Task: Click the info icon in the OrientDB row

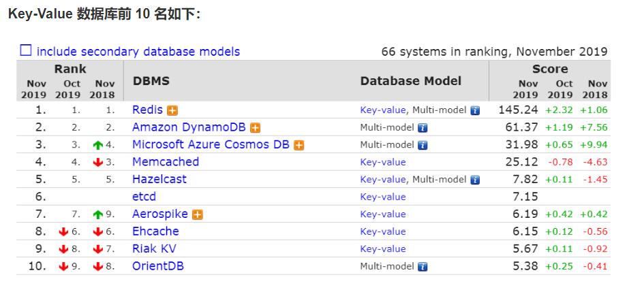Action: (x=423, y=267)
